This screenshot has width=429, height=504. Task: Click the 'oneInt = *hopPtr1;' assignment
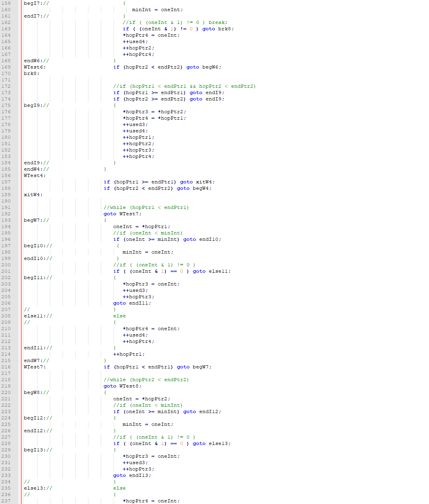coord(142,226)
